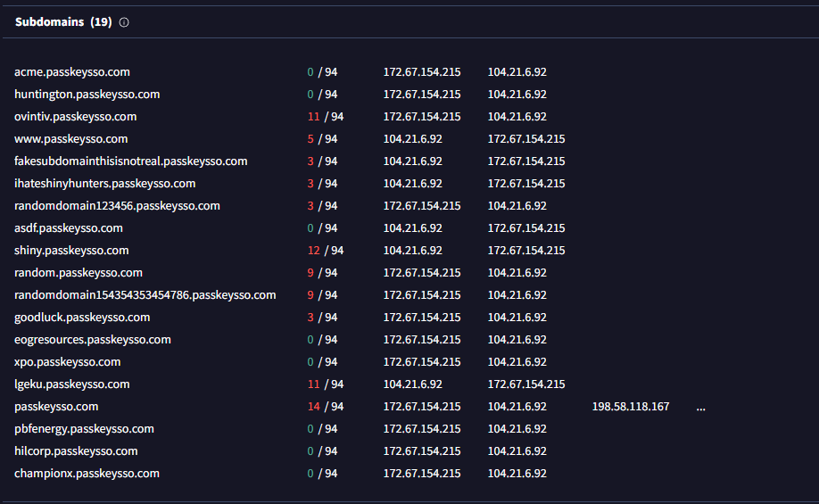Select pbfenergy.passkeysso.com row name
The image size is (819, 504).
84,429
